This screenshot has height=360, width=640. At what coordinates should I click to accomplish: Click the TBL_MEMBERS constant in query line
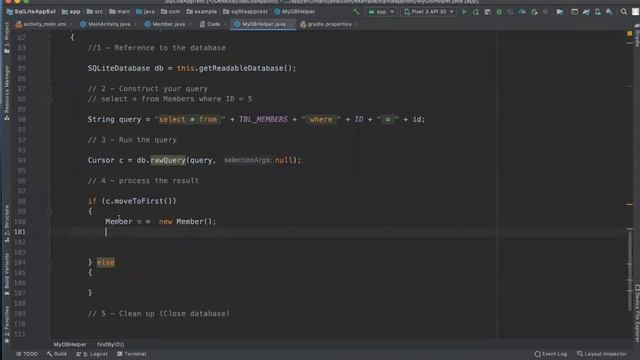tap(263, 119)
